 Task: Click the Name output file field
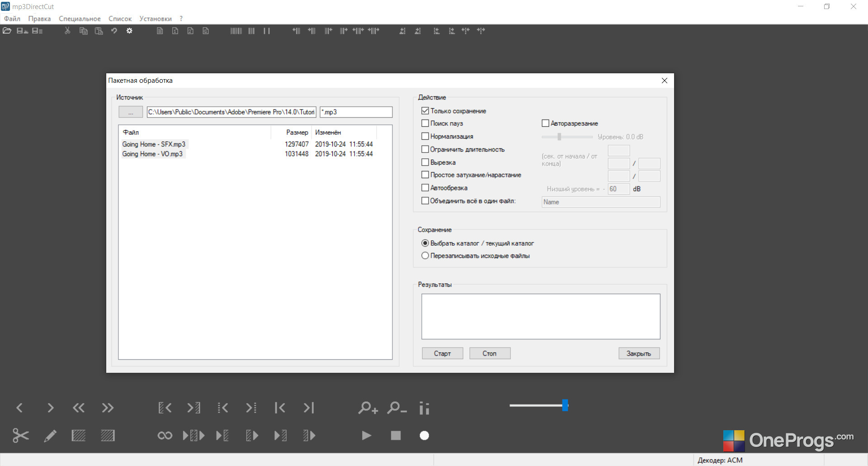pyautogui.click(x=601, y=202)
